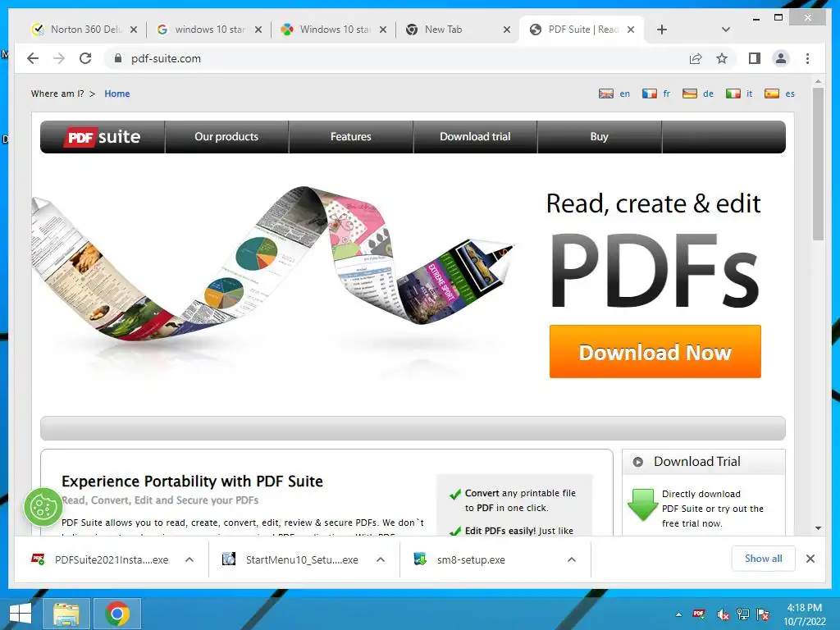Open the Chrome three-dot menu
The height and width of the screenshot is (630, 840).
click(x=807, y=58)
